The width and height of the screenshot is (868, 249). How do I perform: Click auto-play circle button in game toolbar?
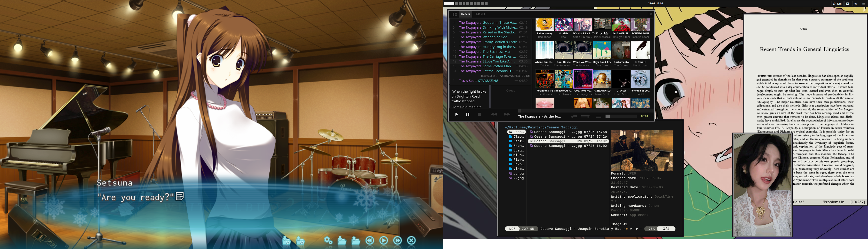click(x=384, y=241)
